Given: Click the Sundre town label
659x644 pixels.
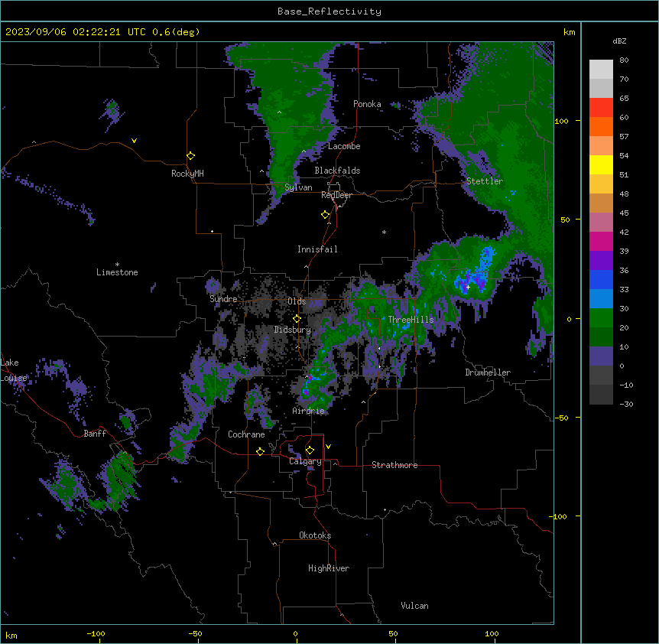Looking at the screenshot, I should point(223,299).
